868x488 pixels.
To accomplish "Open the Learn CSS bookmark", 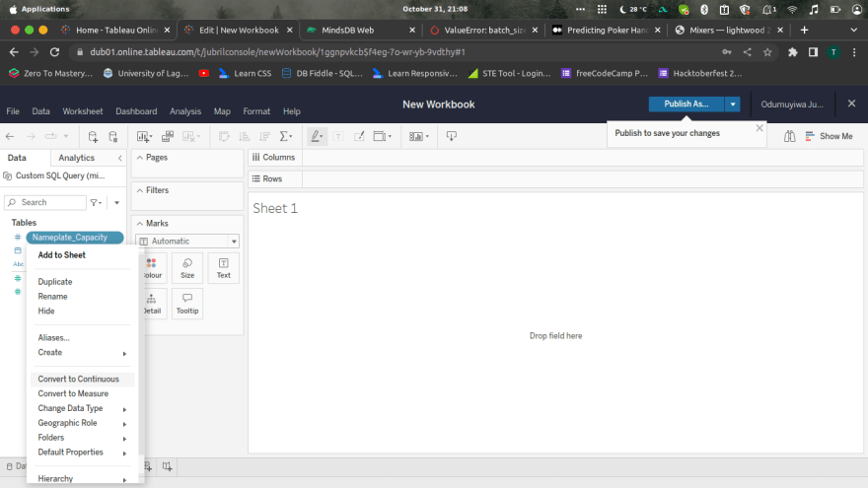I will point(246,73).
